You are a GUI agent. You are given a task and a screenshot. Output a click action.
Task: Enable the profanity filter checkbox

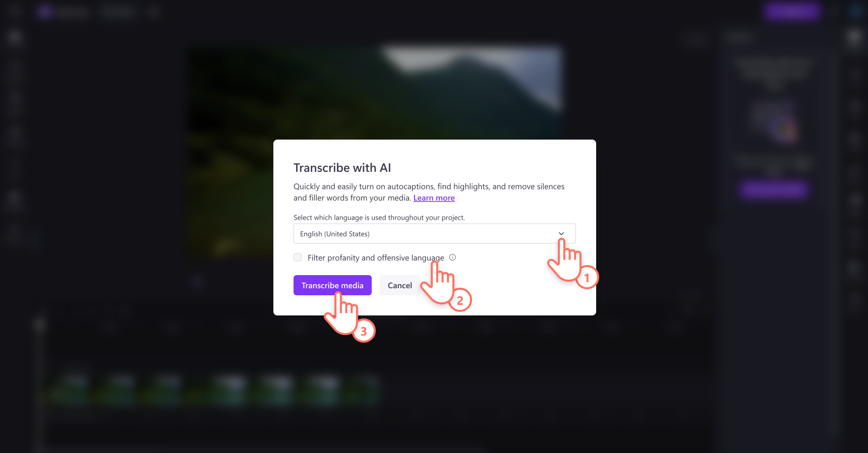point(298,257)
